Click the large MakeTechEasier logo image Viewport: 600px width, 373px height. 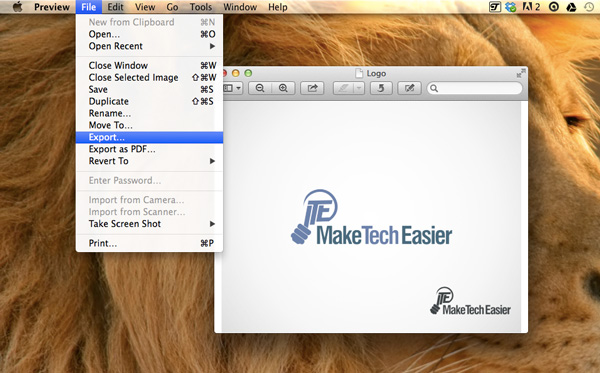(x=371, y=217)
